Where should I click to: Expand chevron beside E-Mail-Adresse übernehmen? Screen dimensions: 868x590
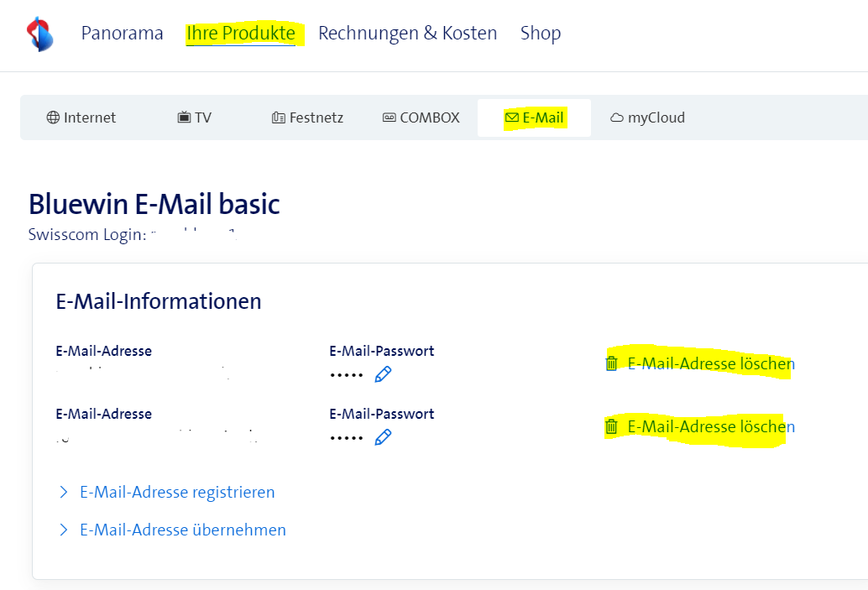coord(64,530)
